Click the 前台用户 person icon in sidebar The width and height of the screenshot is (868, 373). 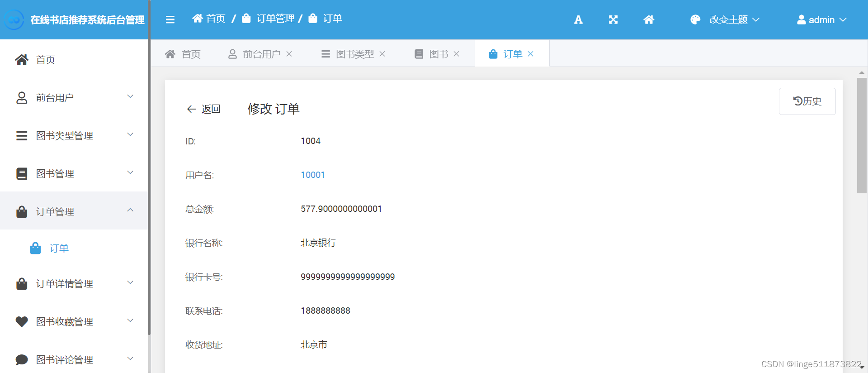pyautogui.click(x=22, y=98)
